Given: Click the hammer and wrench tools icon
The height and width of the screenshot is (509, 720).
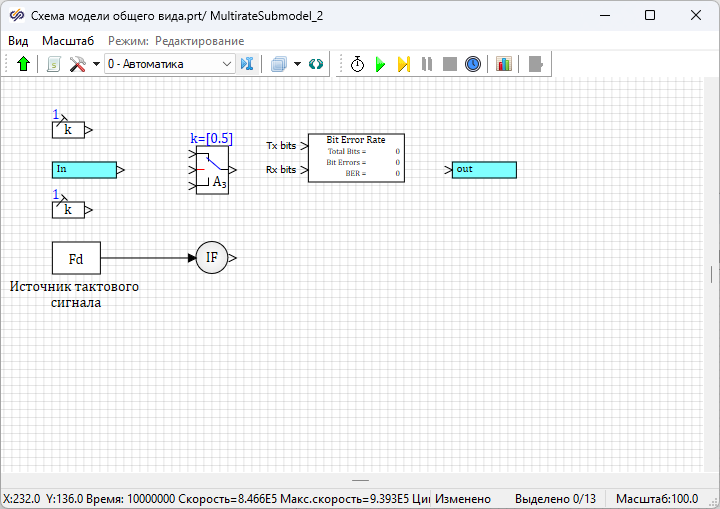Looking at the screenshot, I should (x=77, y=64).
